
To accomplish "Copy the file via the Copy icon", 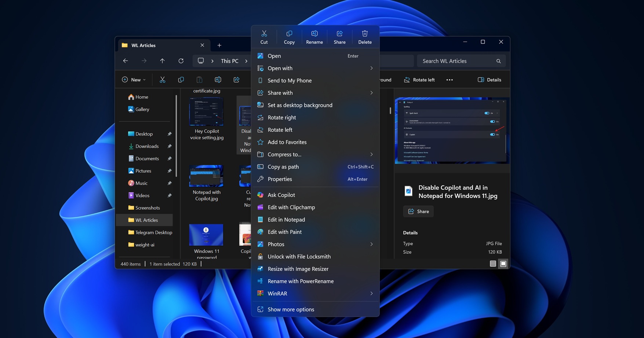I will coord(289,36).
